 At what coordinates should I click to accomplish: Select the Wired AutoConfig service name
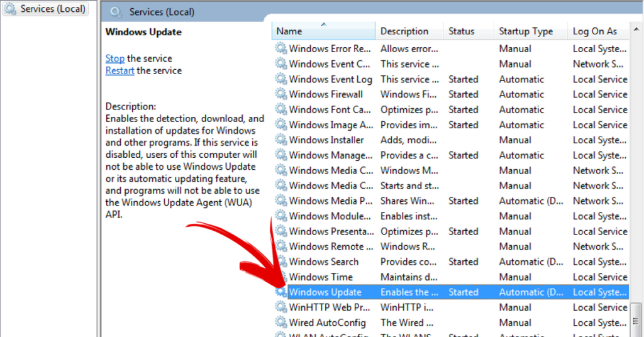point(327,323)
